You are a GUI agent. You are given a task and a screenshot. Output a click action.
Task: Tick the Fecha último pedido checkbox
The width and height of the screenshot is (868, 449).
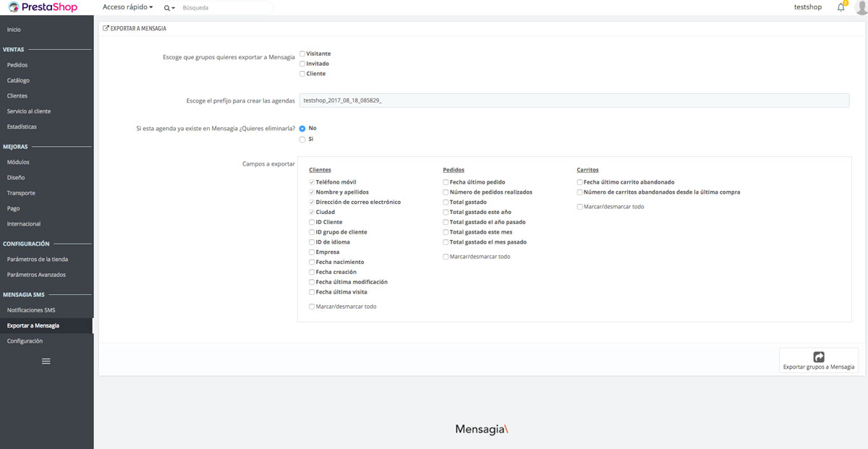pos(446,183)
